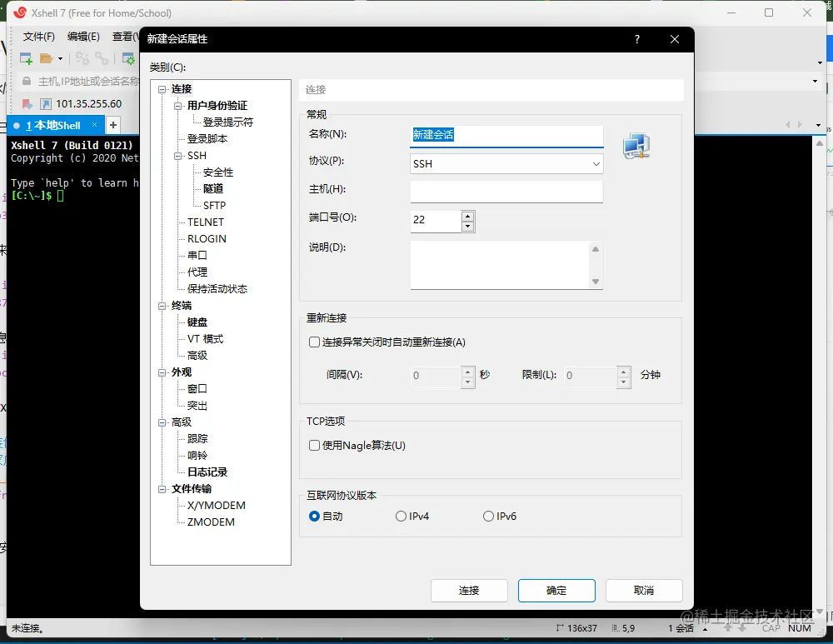Viewport: 833px width, 644px height.
Task: Select 键盘 under 终端
Action: coord(197,322)
